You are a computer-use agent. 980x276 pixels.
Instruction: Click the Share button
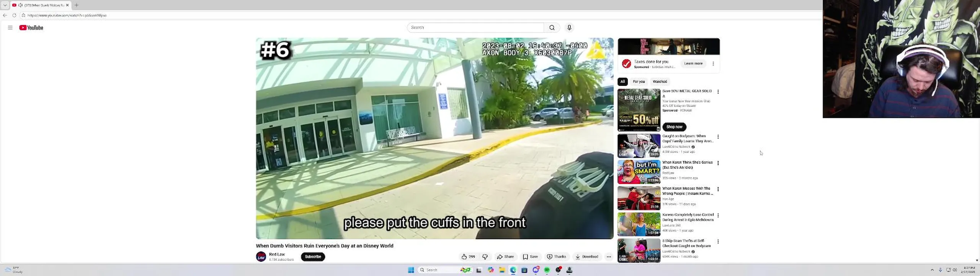tap(505, 257)
